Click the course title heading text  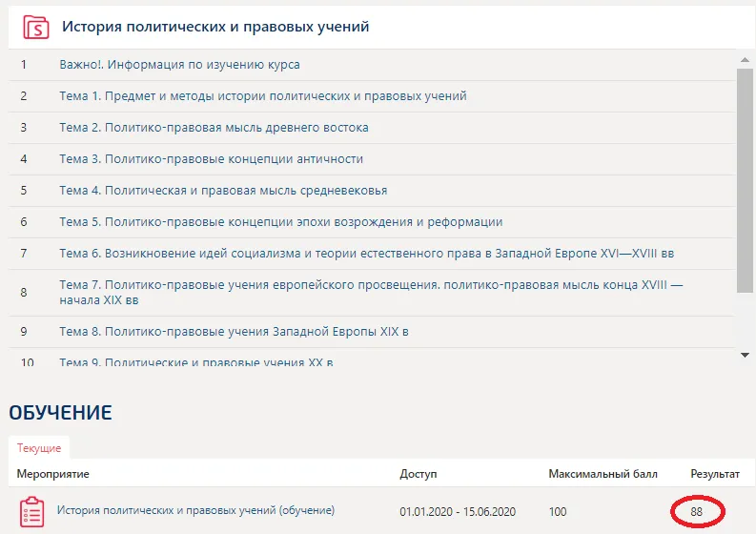[x=215, y=27]
